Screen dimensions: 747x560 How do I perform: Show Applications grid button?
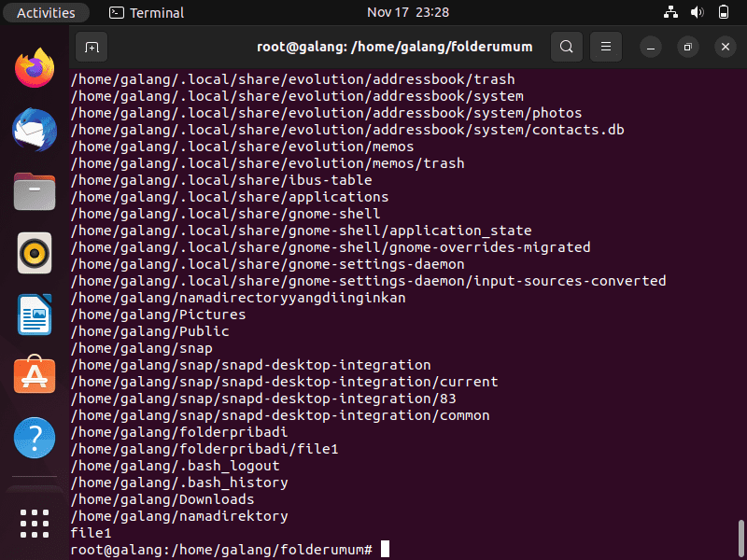[35, 524]
